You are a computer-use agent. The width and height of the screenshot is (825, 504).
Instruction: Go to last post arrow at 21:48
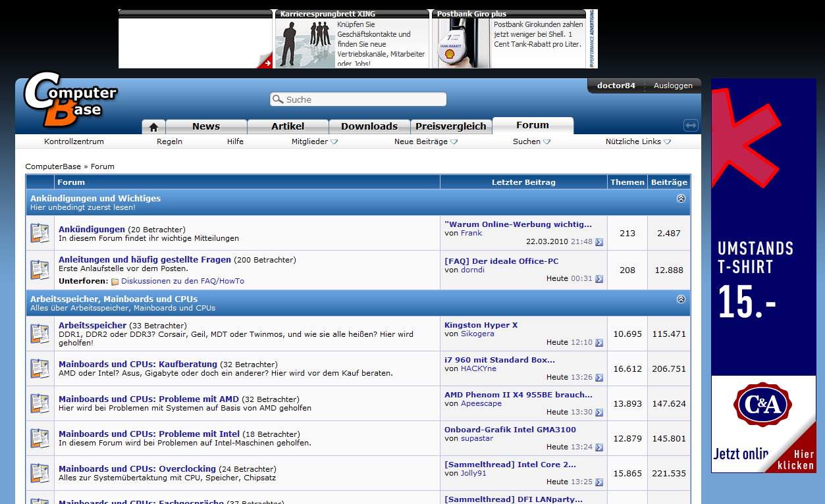(x=599, y=242)
